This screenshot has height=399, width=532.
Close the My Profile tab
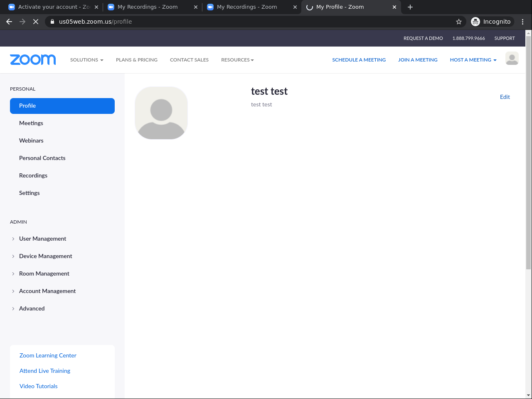click(x=394, y=7)
